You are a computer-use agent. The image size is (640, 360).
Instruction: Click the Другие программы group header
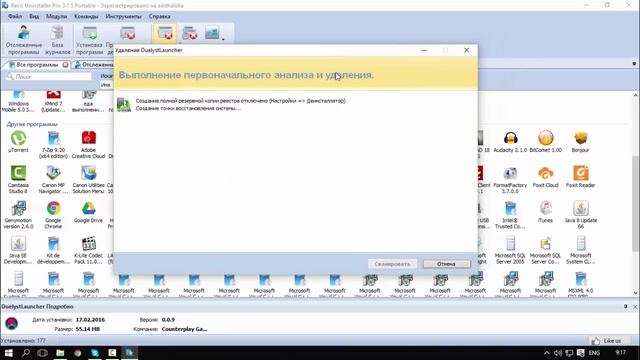pyautogui.click(x=32, y=124)
